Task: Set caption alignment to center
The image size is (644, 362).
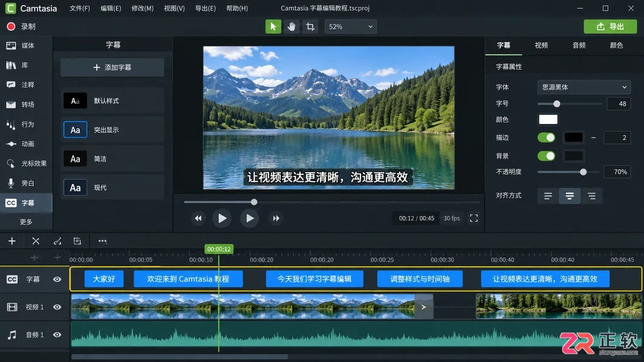Action: 570,196
